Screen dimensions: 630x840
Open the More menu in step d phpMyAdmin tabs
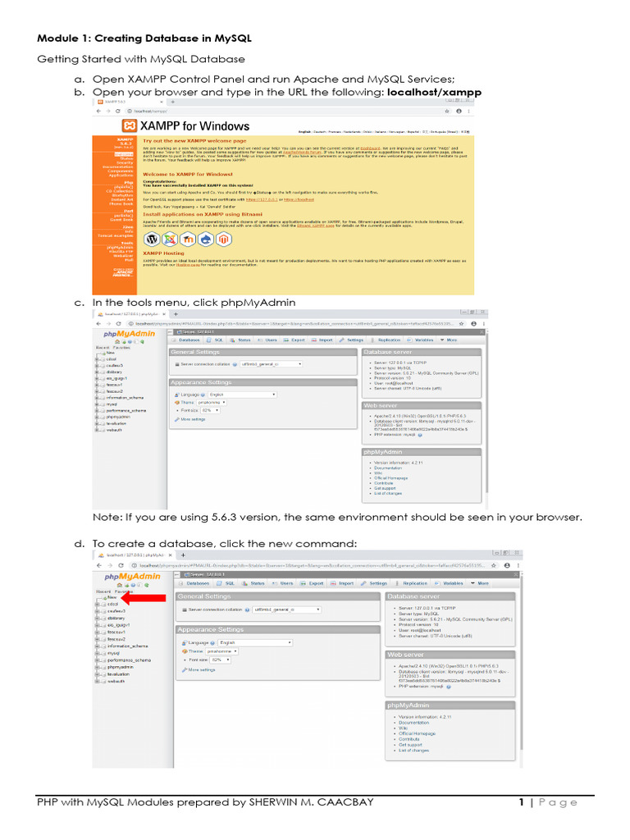coord(480,583)
